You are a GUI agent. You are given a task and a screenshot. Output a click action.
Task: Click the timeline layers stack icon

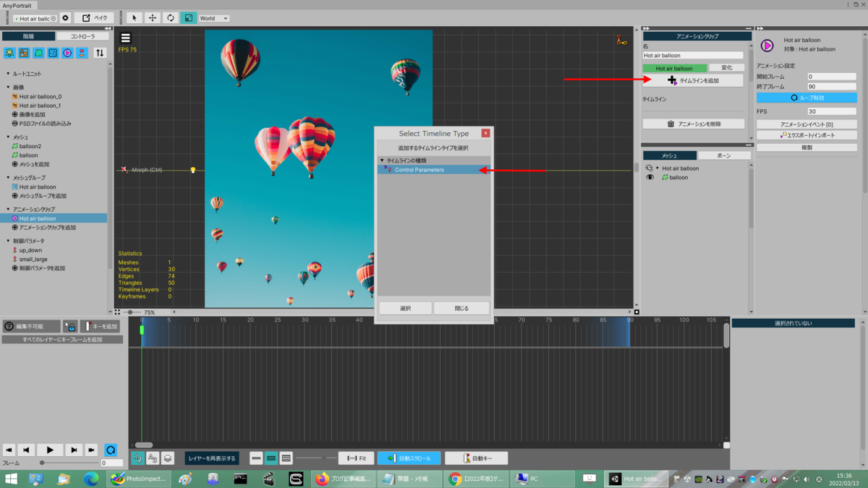pos(168,458)
